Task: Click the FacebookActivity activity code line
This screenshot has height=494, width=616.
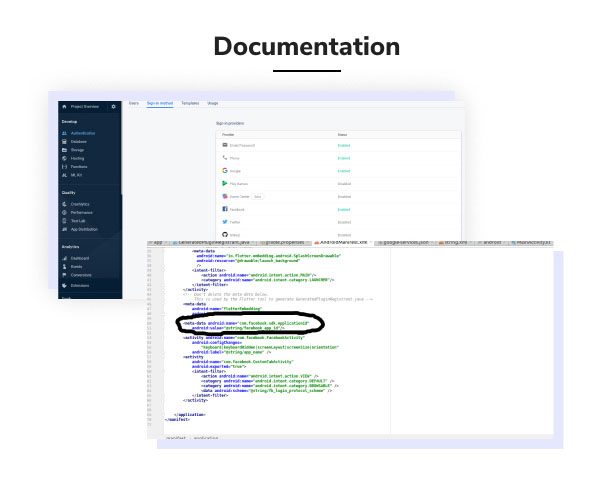Action: click(244, 338)
